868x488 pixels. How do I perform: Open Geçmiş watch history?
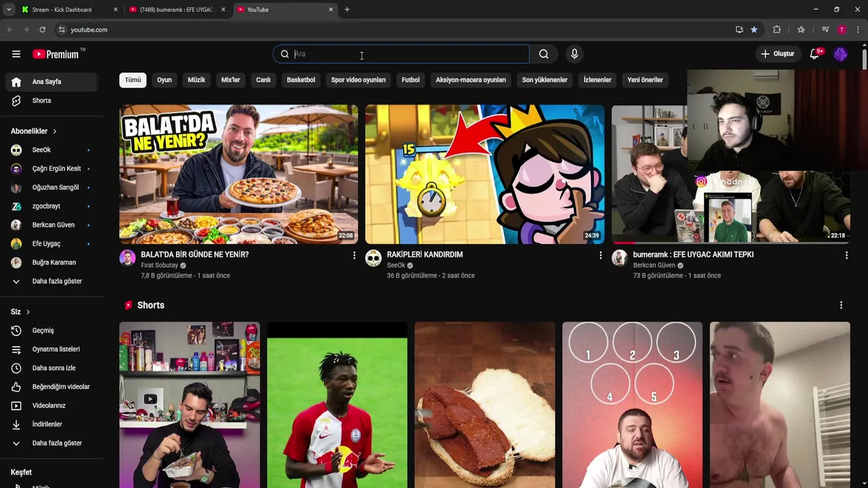point(52,331)
